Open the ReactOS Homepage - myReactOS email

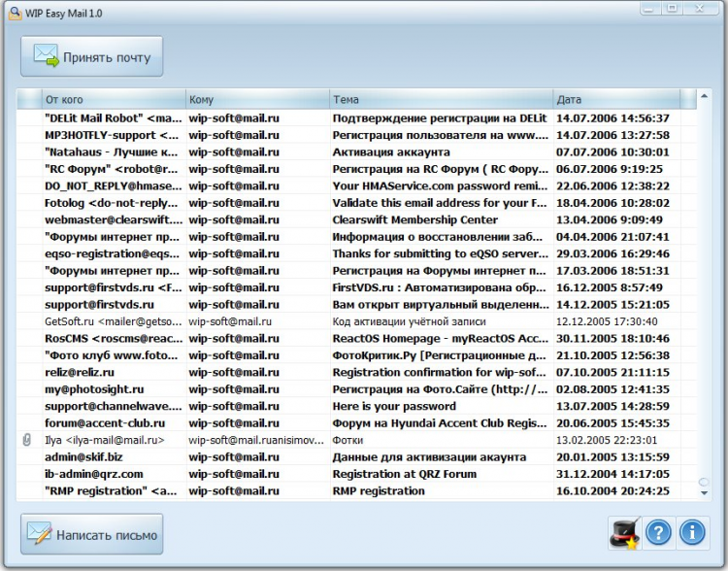[x=356, y=338]
